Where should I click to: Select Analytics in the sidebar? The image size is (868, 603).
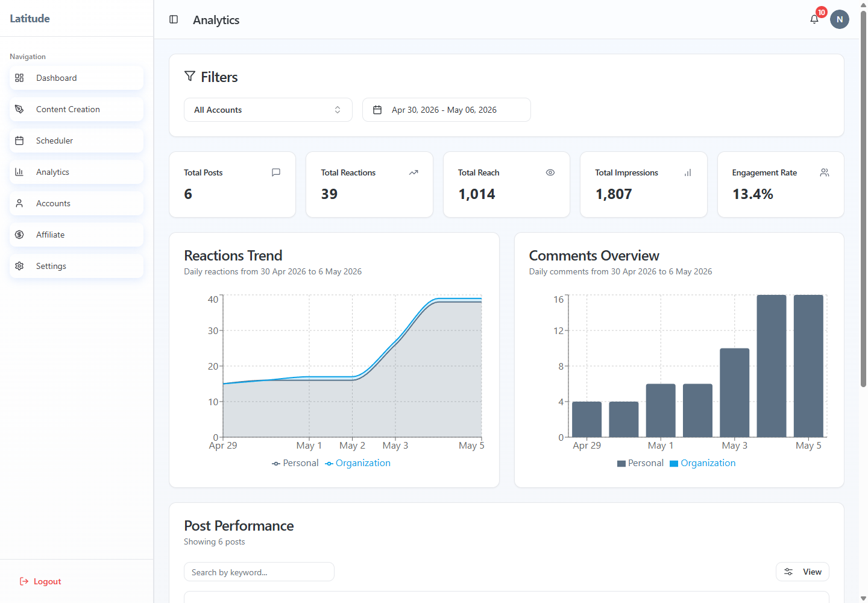click(x=77, y=172)
